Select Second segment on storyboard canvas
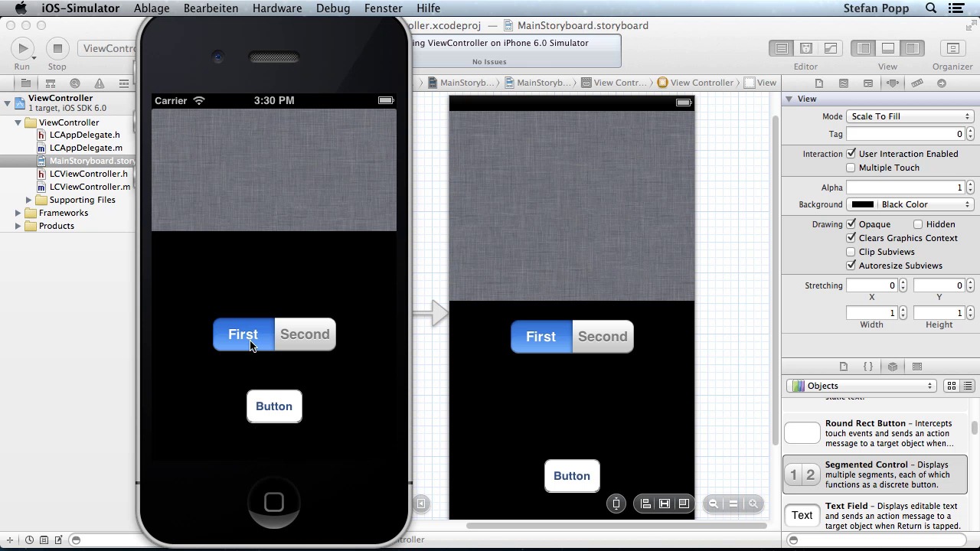The height and width of the screenshot is (551, 980). (x=603, y=337)
